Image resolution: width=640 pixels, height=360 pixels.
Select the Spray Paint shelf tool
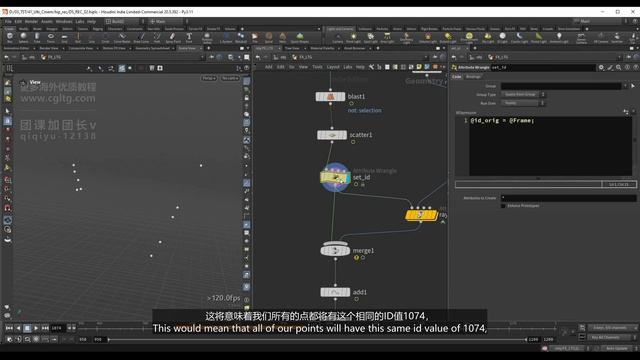tap(173, 38)
